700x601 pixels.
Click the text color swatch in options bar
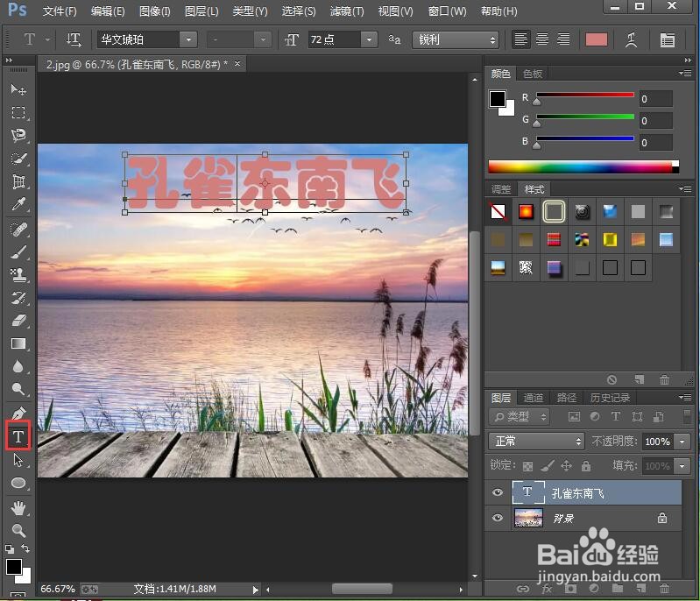pyautogui.click(x=597, y=39)
